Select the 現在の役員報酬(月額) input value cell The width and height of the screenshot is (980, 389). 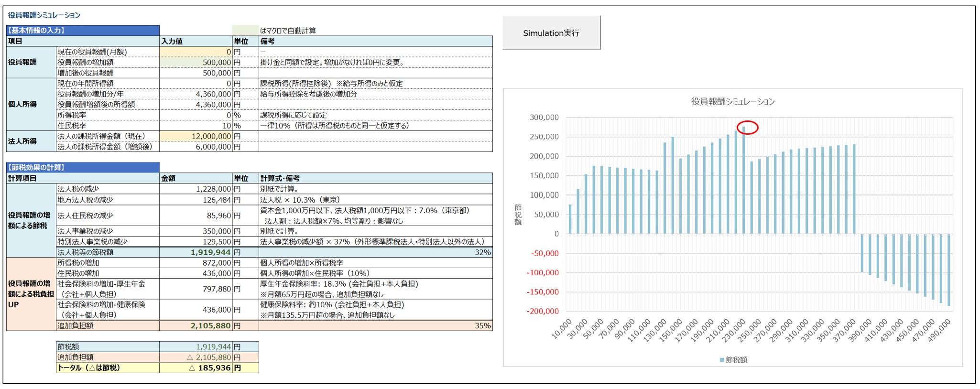click(196, 52)
